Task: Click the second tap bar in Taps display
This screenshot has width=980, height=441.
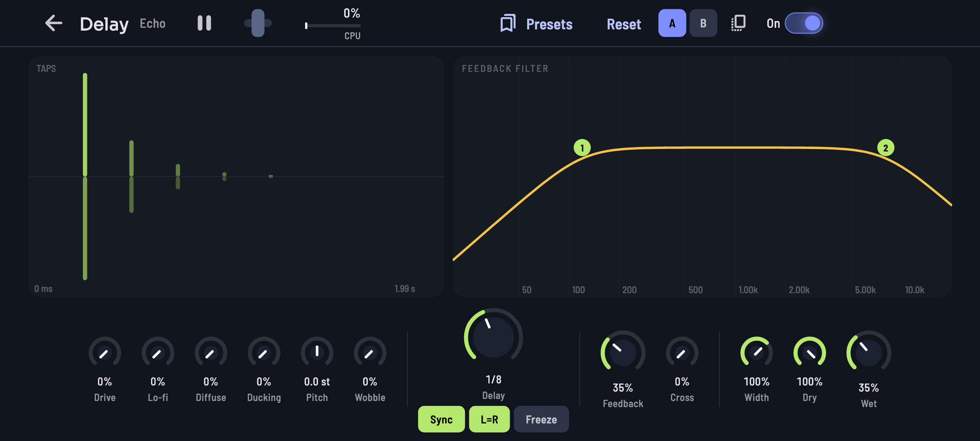Action: [131, 176]
